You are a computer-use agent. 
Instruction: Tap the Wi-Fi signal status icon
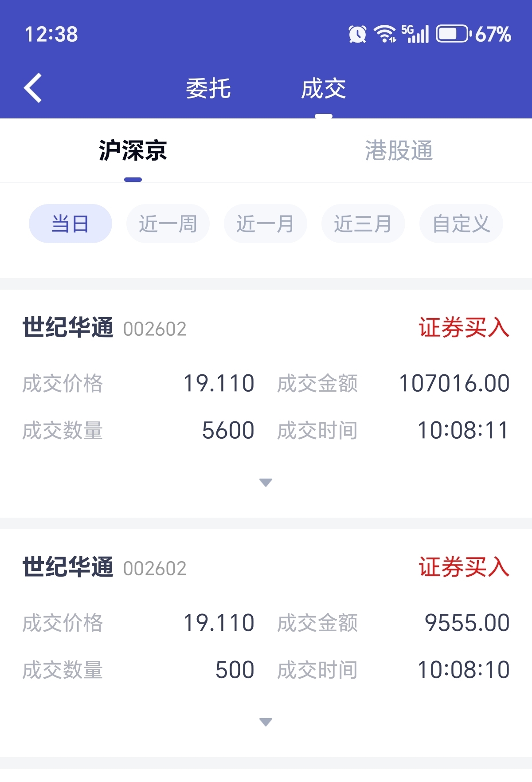385,34
